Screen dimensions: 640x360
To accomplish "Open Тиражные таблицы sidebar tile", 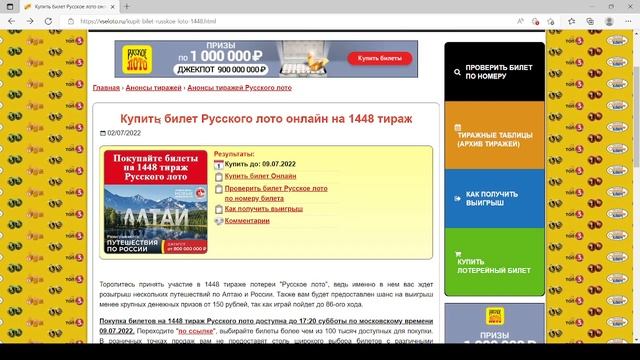I will click(494, 135).
